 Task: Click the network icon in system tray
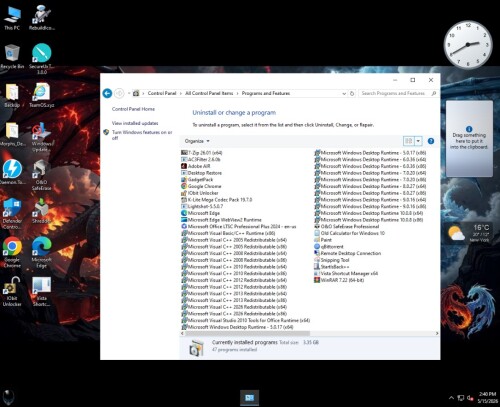pyautogui.click(x=461, y=398)
